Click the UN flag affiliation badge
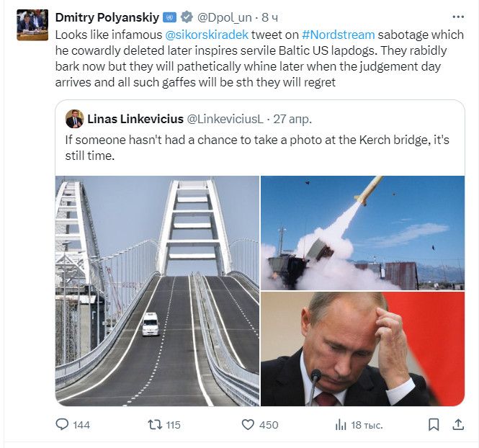This screenshot has width=479, height=448. point(169,17)
